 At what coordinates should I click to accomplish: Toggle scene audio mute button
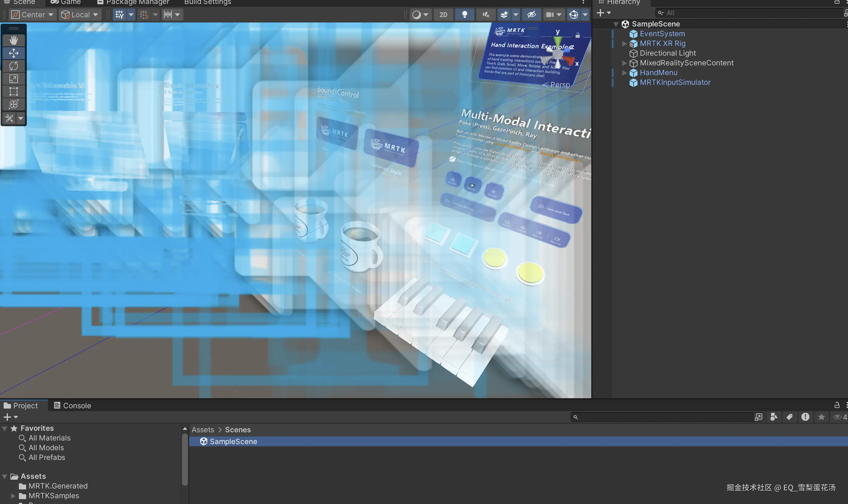(x=486, y=15)
